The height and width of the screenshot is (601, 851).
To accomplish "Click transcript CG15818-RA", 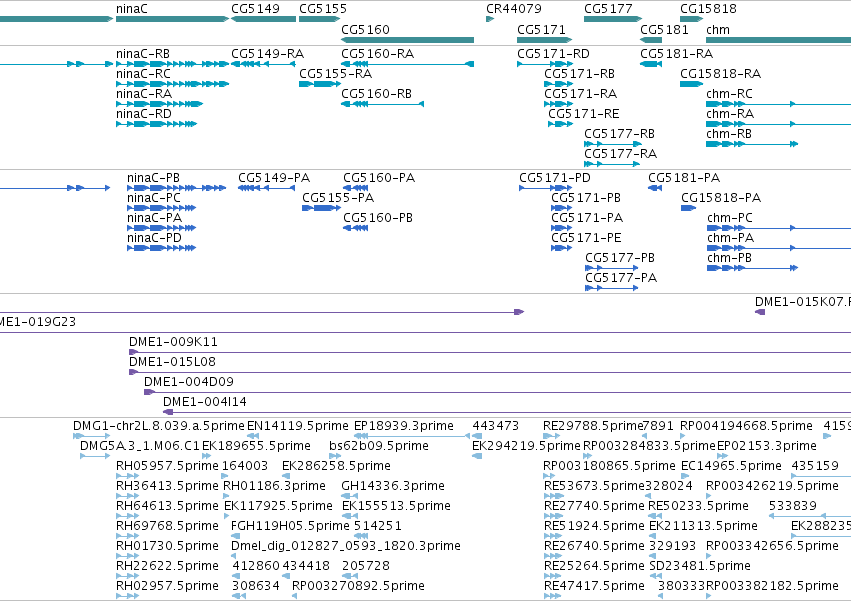I will tap(720, 74).
